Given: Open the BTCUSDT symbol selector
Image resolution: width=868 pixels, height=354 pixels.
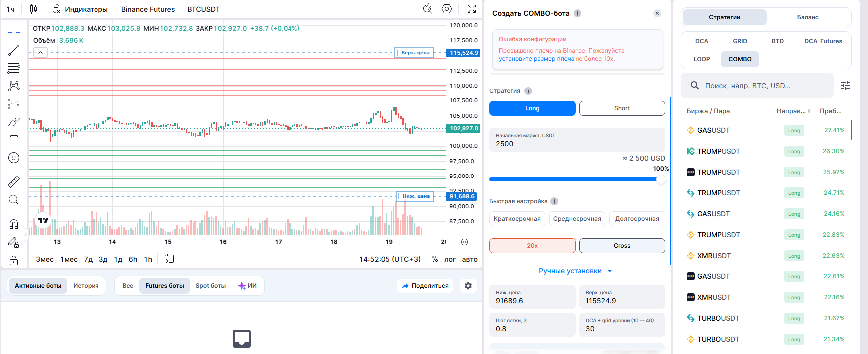Looking at the screenshot, I should tap(203, 9).
